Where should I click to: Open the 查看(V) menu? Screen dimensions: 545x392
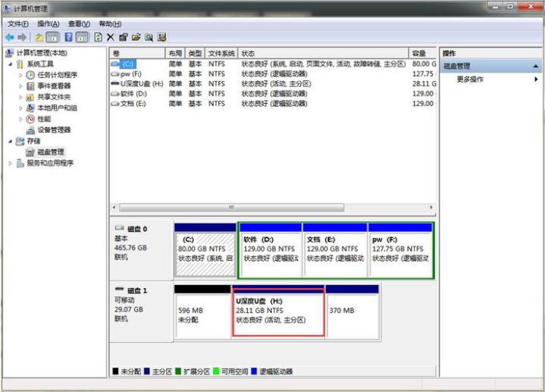pos(79,24)
